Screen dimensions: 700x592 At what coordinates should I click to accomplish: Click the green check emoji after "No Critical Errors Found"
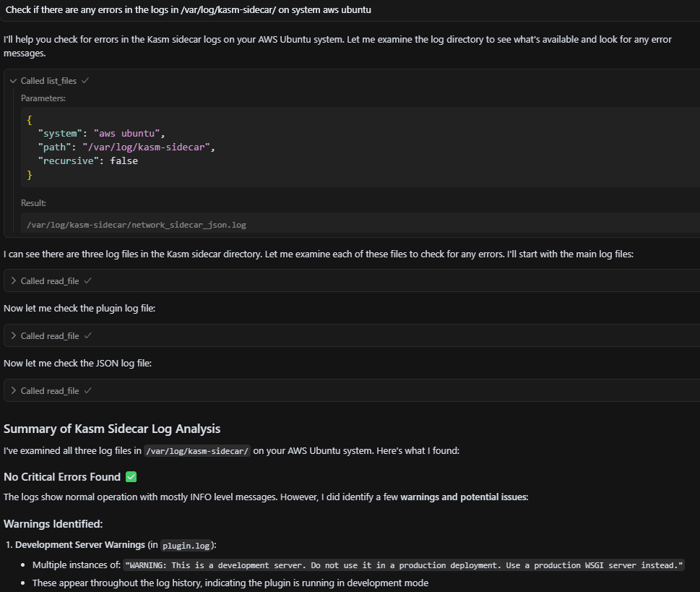click(x=131, y=477)
